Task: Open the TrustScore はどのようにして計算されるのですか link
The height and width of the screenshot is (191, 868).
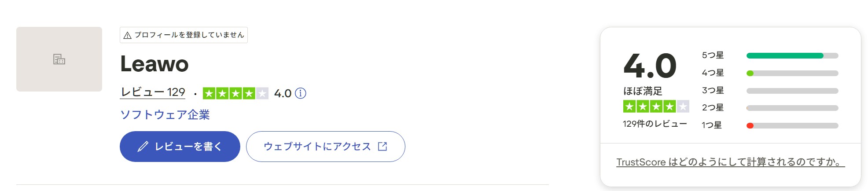Action: point(730,162)
